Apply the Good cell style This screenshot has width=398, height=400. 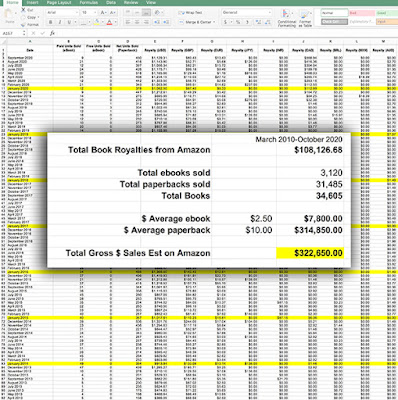point(387,13)
